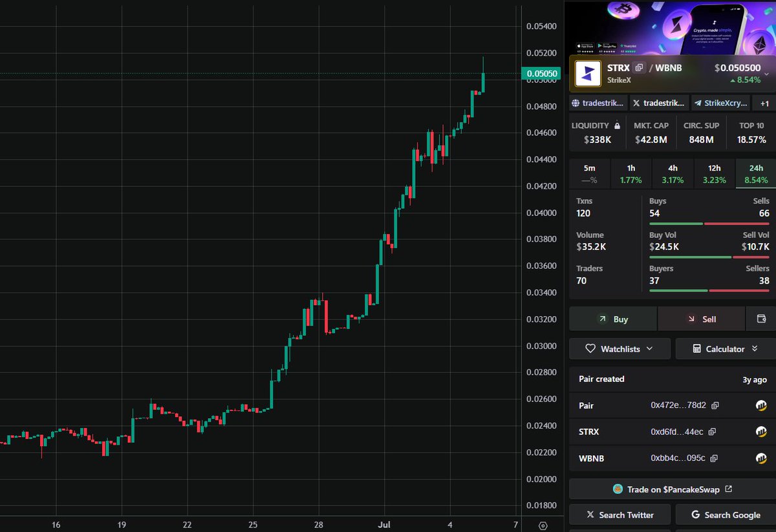Click the App Store badge in banner
The image size is (776, 532).
(585, 47)
